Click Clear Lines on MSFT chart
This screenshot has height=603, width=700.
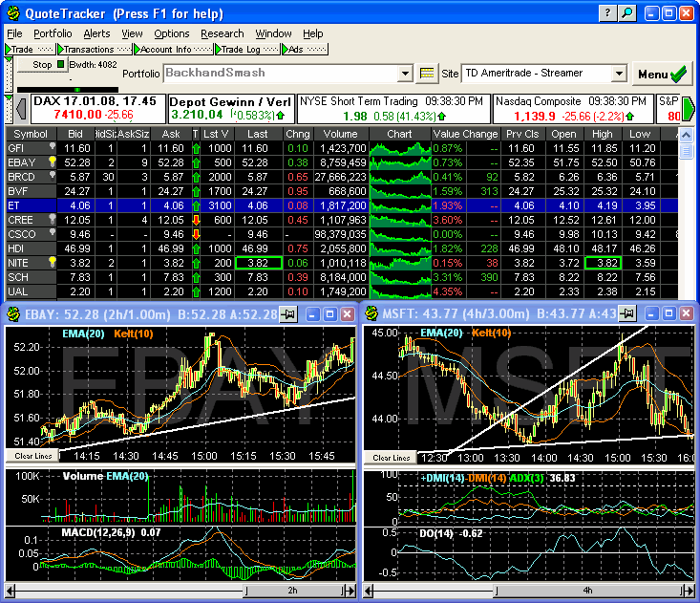[x=392, y=458]
